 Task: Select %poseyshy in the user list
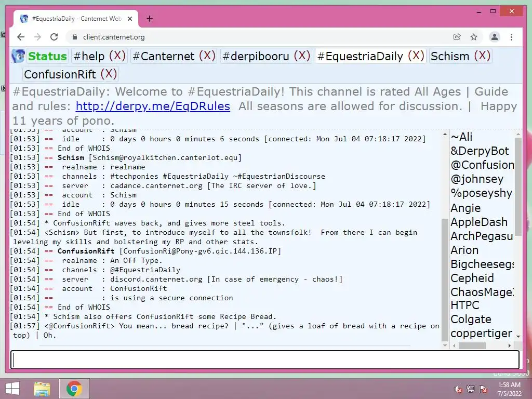click(x=482, y=193)
